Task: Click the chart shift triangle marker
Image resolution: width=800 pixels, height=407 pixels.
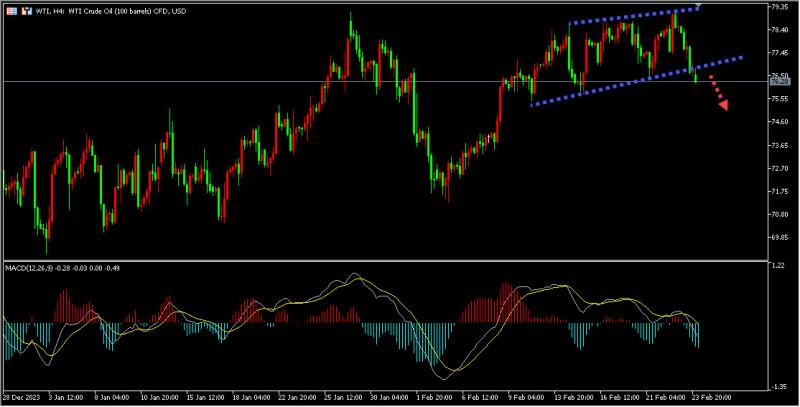Action: (698, 7)
